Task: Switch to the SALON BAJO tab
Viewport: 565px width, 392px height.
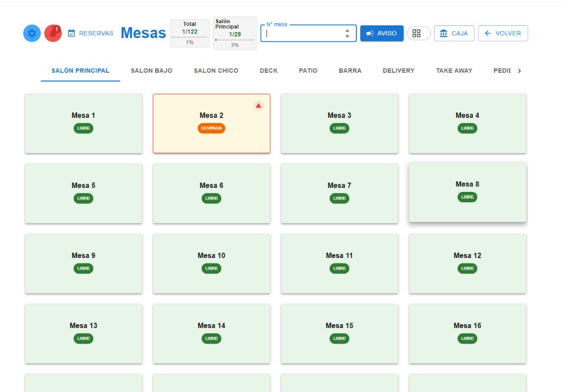Action: point(152,71)
